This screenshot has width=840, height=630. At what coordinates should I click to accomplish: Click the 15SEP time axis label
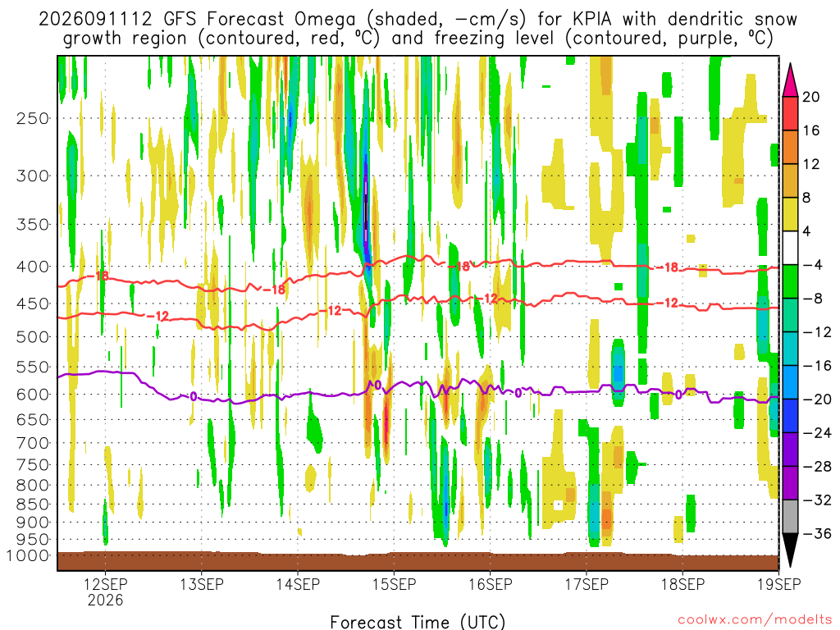coord(394,584)
